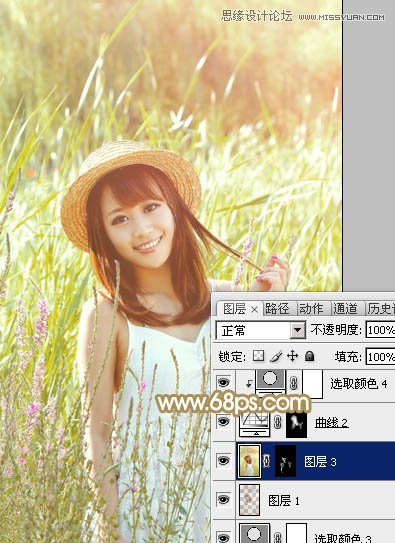Toggle lock all padlock icon

[309, 356]
